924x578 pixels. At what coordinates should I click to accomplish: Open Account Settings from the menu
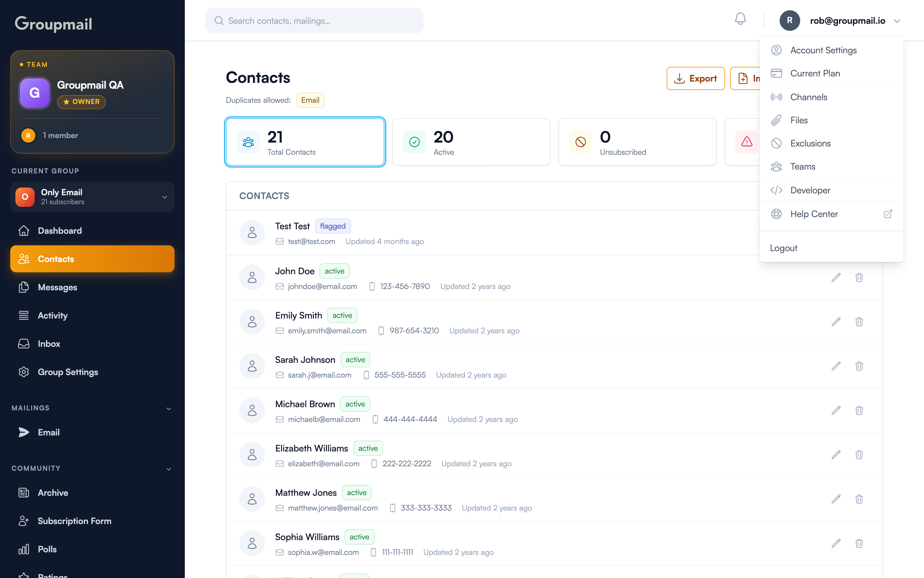(831, 50)
